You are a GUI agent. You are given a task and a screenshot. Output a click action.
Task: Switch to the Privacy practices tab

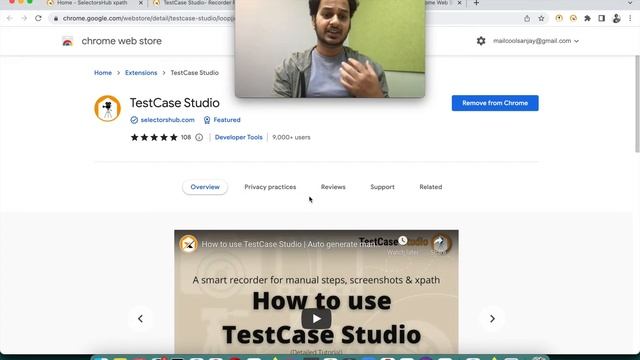(270, 187)
